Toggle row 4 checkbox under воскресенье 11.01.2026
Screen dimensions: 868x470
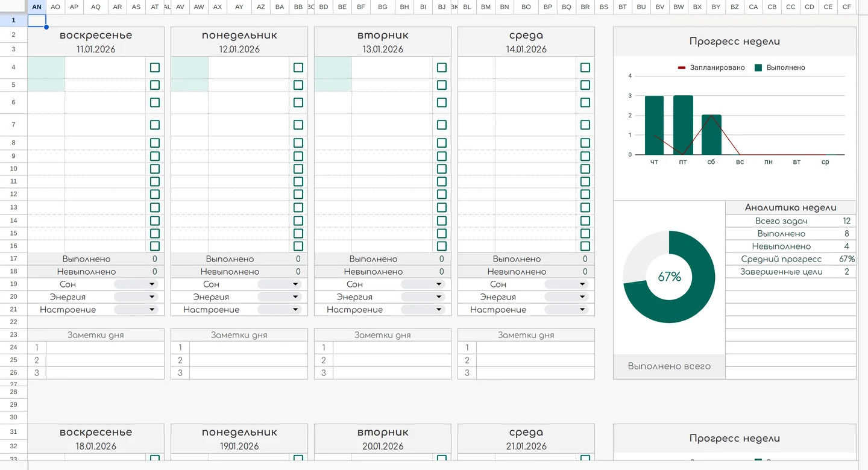(x=155, y=67)
